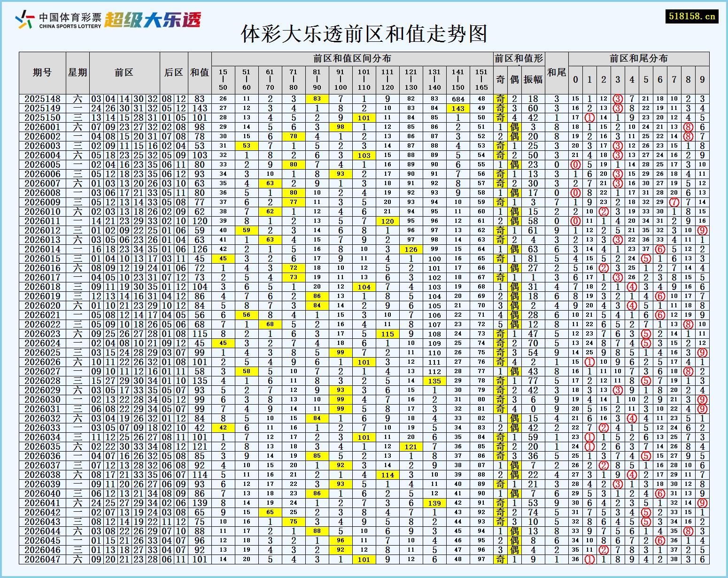This screenshot has height=578, width=728.
Task: Click the 超级大乐透 colorful logo text
Action: [x=153, y=20]
